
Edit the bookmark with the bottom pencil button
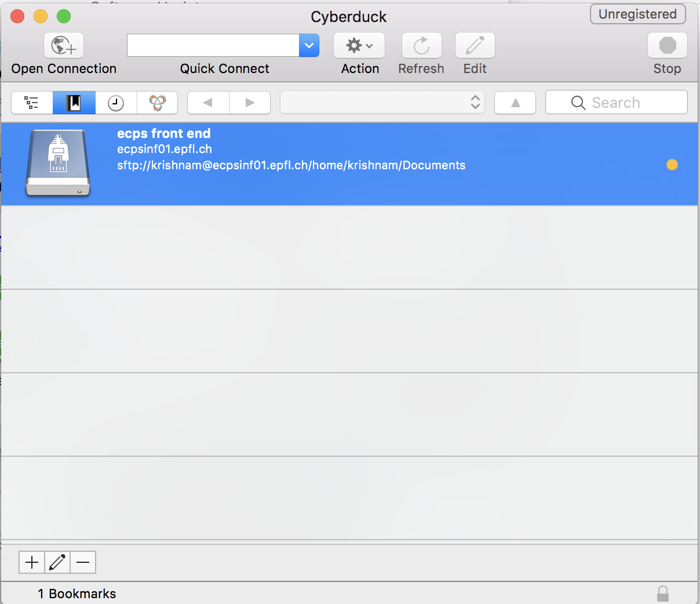click(x=57, y=562)
